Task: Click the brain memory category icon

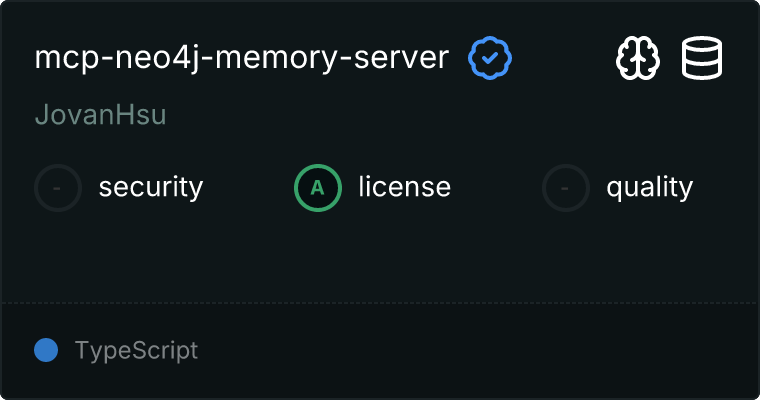Action: click(637, 59)
